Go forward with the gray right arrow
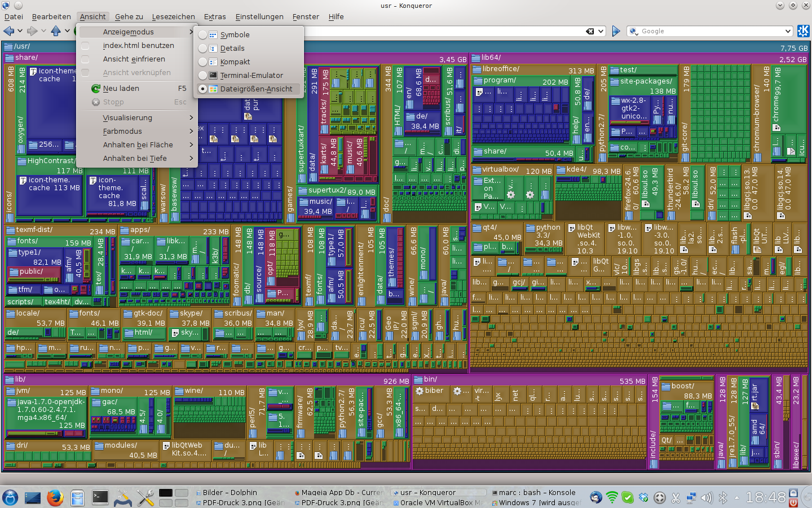812x508 pixels. pyautogui.click(x=33, y=31)
